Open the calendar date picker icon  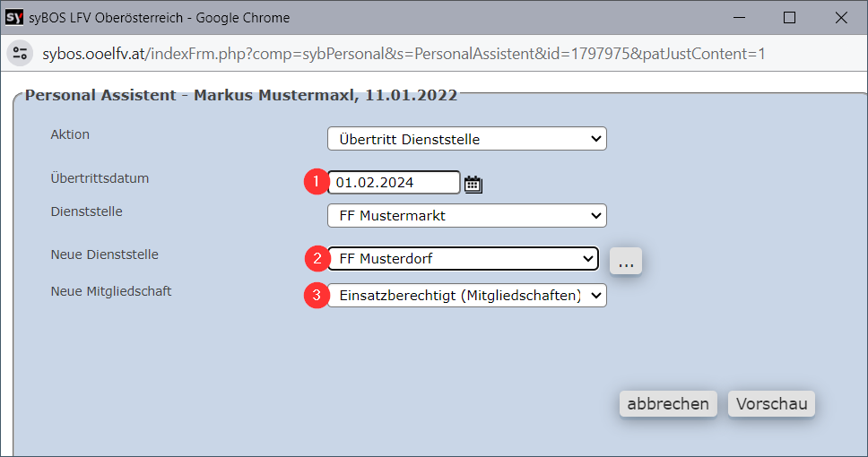click(473, 185)
